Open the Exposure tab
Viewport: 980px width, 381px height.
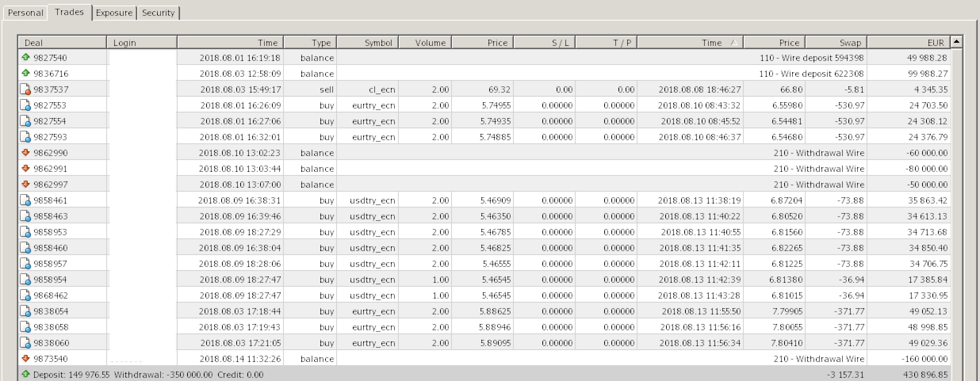(x=114, y=13)
